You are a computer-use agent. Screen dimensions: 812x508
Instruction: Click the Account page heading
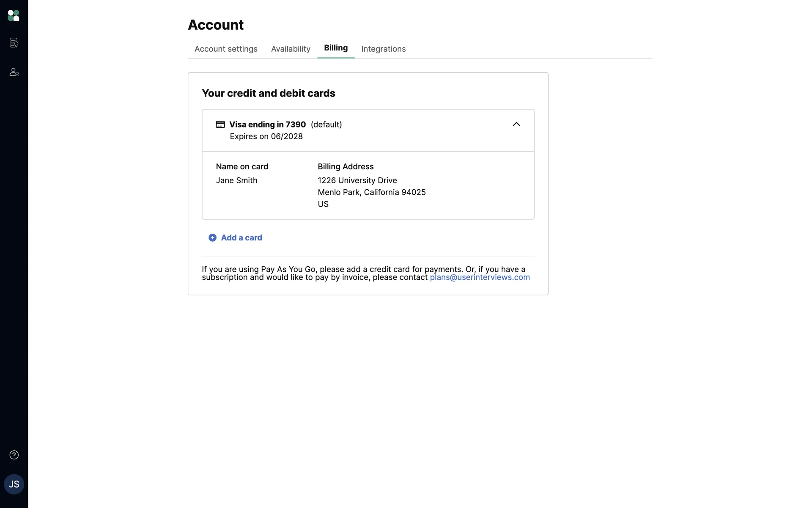click(x=216, y=25)
